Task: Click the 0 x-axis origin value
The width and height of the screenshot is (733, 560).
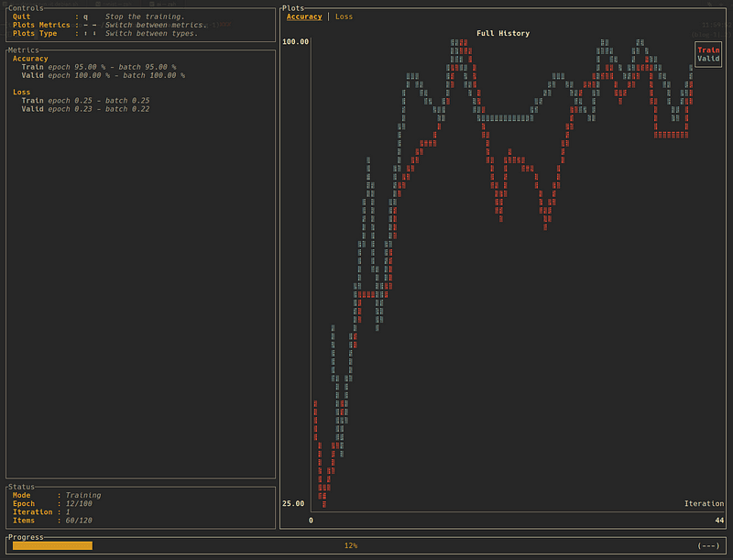Action: (x=311, y=521)
